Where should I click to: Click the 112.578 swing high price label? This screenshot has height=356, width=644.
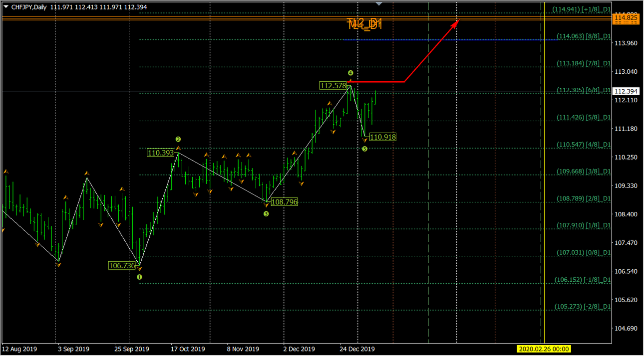pyautogui.click(x=332, y=86)
